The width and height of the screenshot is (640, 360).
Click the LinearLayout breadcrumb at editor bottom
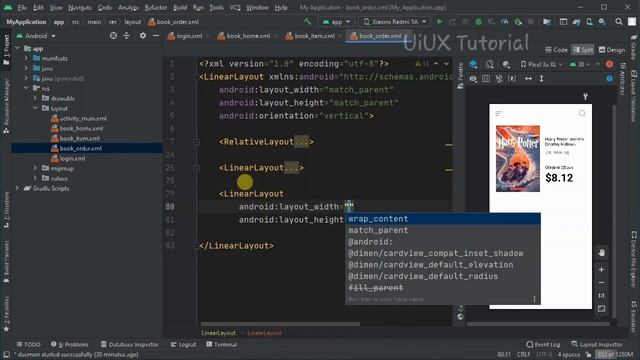point(218,333)
